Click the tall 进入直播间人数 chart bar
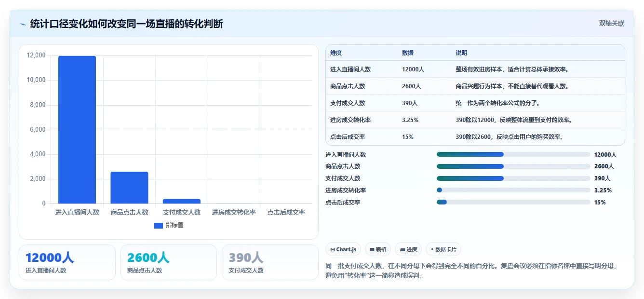 tap(77, 130)
